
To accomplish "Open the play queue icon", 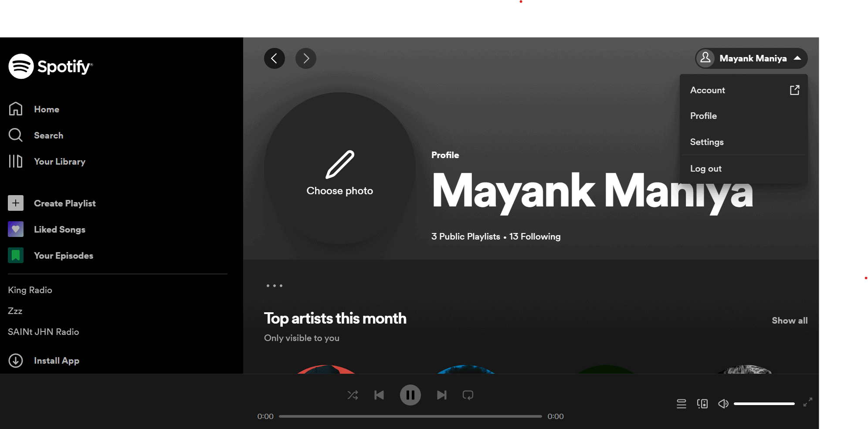I will [x=681, y=404].
